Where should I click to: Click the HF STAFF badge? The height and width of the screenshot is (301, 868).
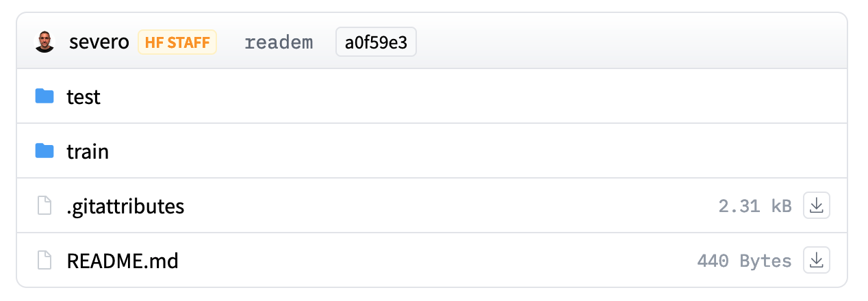pos(177,42)
